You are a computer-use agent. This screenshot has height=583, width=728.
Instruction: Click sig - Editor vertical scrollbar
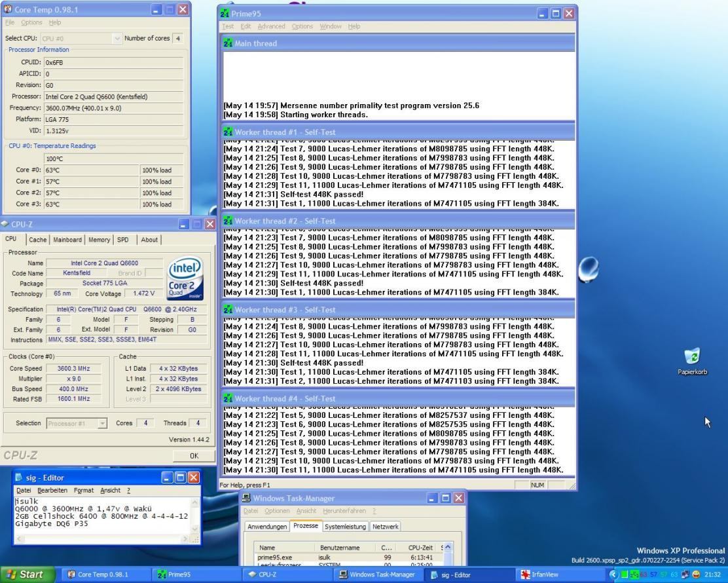pos(195,516)
